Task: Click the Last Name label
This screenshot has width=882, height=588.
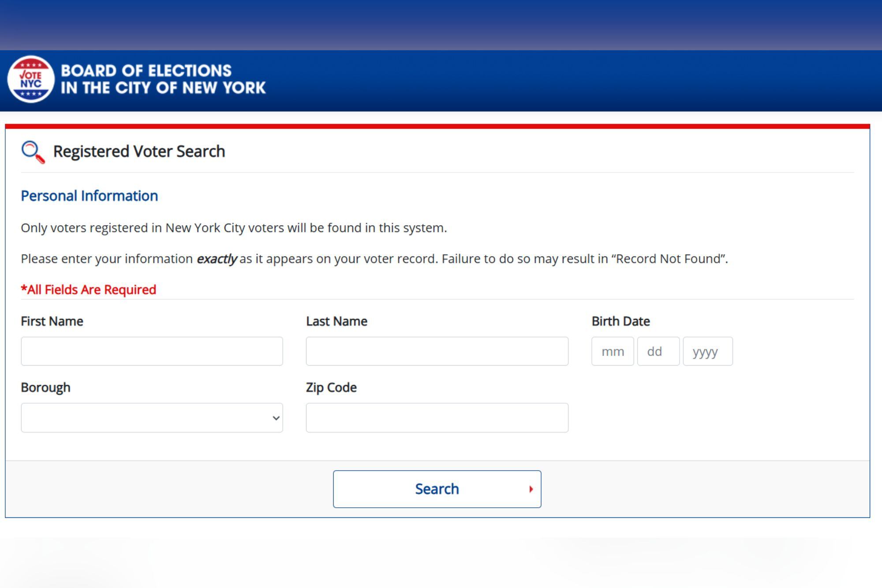Action: tap(336, 321)
